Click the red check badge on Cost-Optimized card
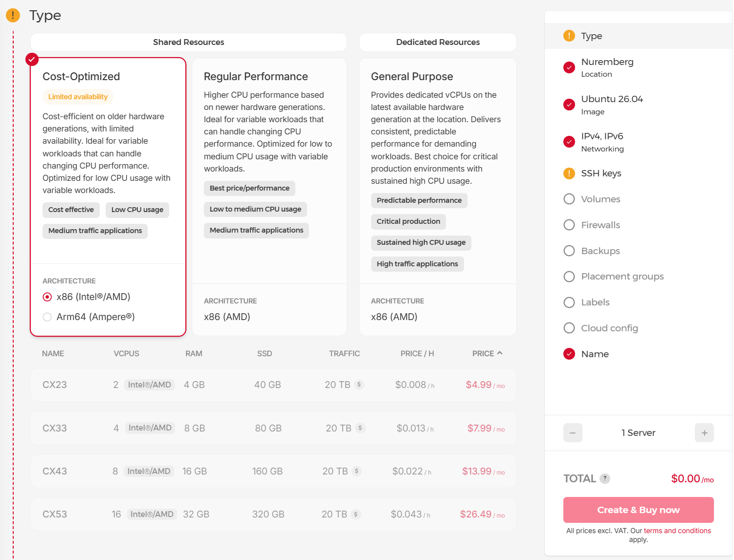 click(32, 59)
